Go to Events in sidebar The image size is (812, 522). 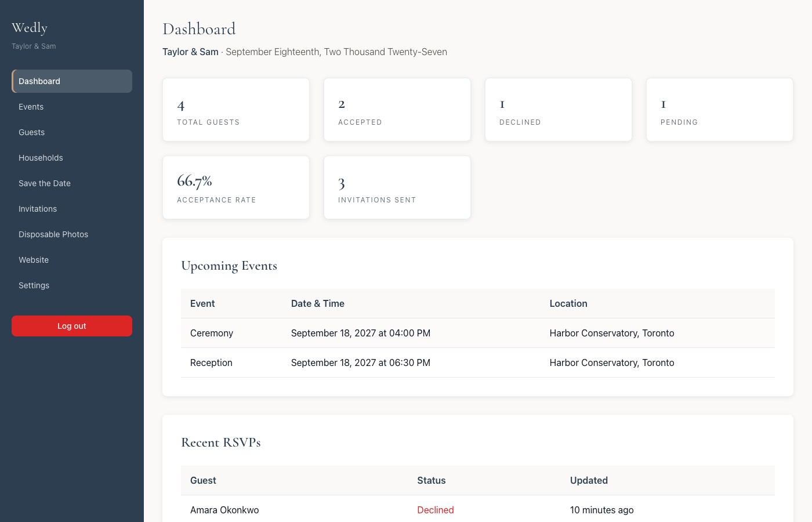tap(72, 107)
